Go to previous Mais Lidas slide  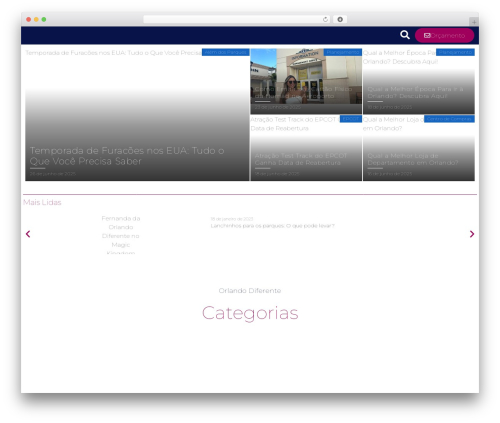[28, 234]
